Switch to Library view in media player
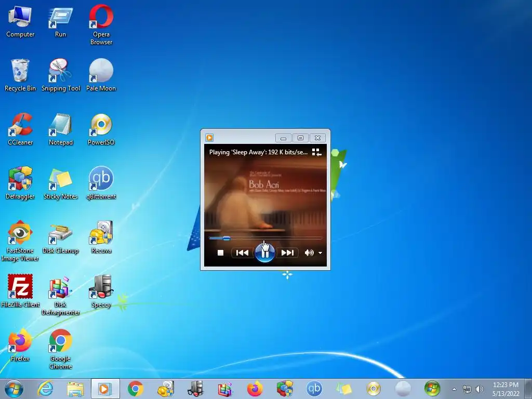The width and height of the screenshot is (532, 399). point(316,152)
